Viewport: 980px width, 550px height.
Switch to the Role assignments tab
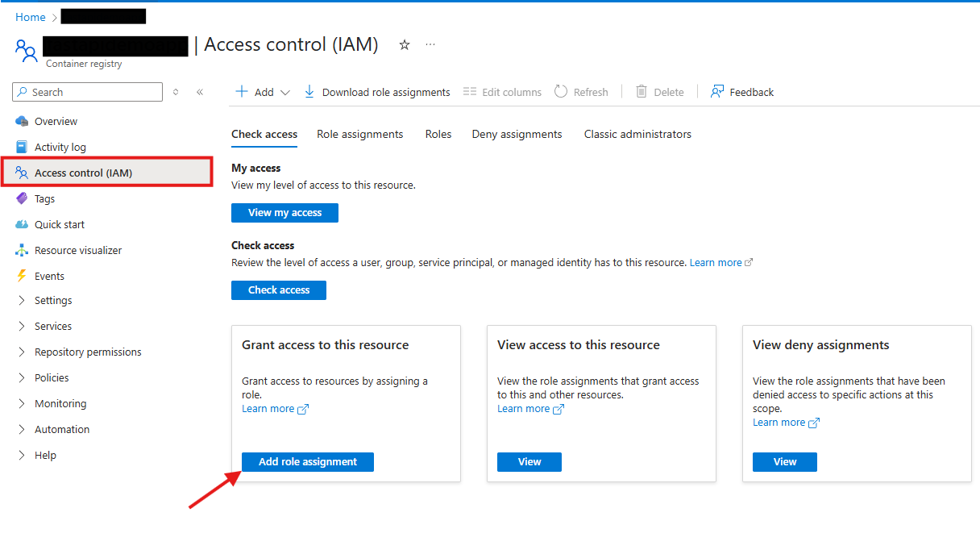[x=359, y=135]
